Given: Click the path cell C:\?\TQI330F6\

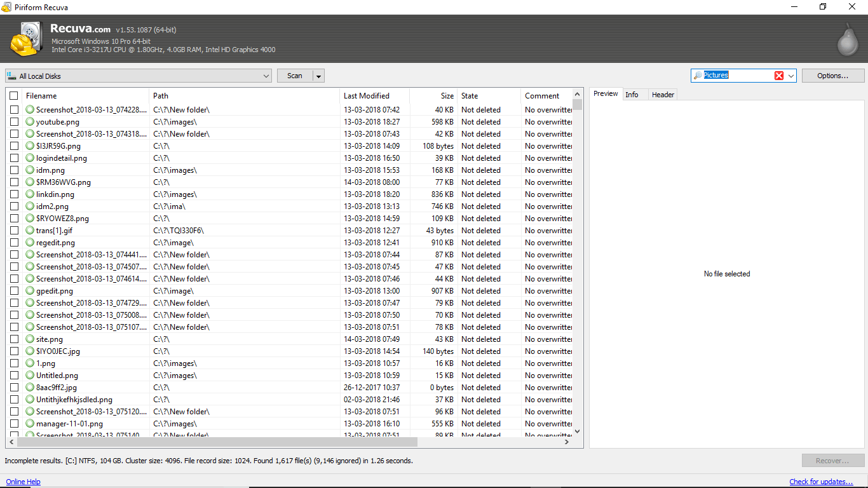Looking at the screenshot, I should pos(179,231).
